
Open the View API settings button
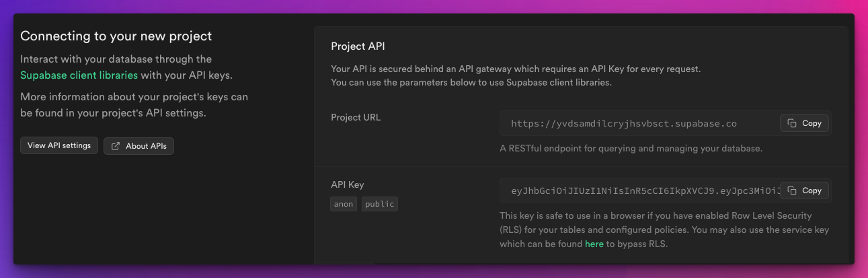59,146
